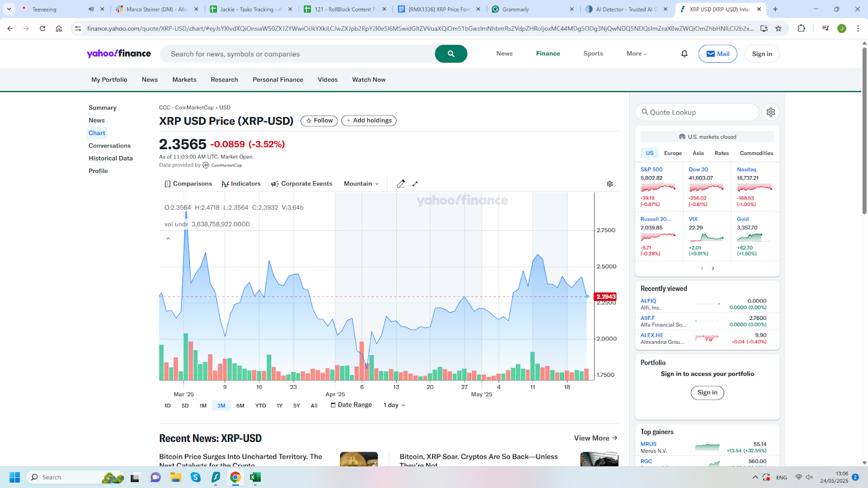Open new browser tab

[775, 9]
